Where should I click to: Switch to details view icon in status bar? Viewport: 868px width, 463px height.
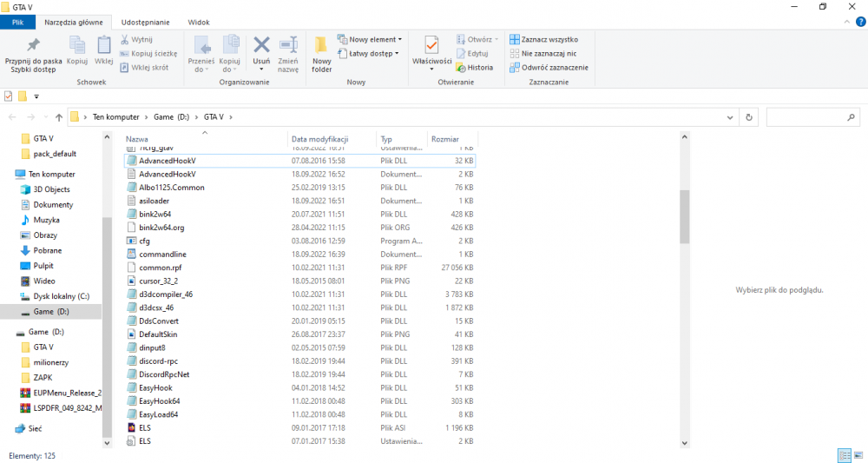click(x=845, y=456)
